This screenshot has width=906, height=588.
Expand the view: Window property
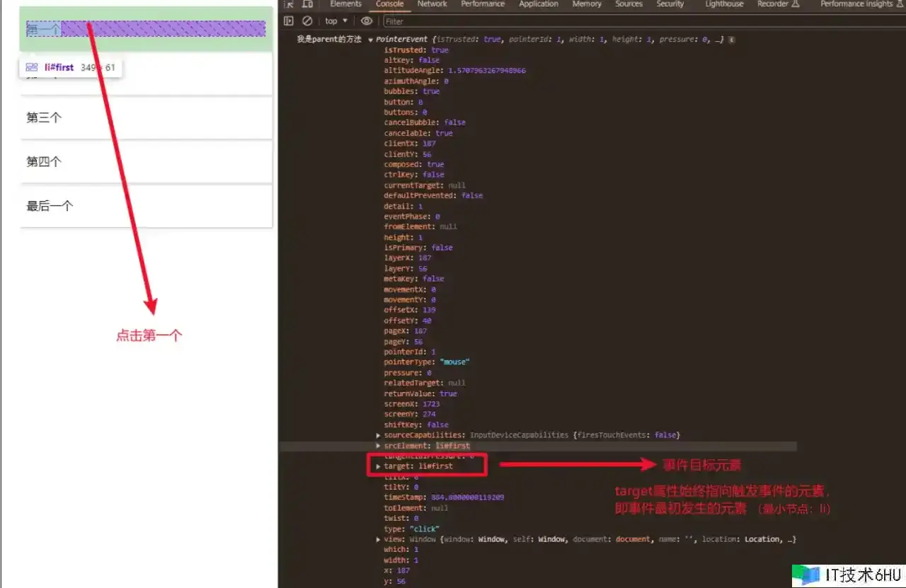379,539
